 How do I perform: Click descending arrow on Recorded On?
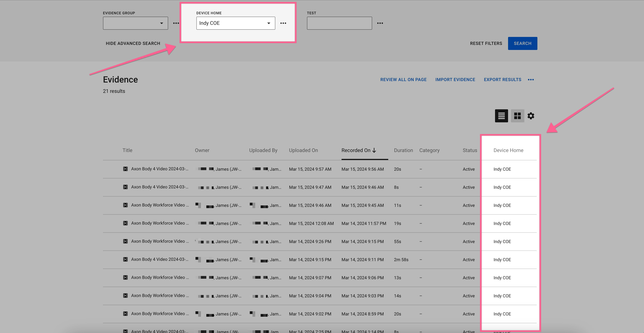click(x=374, y=150)
